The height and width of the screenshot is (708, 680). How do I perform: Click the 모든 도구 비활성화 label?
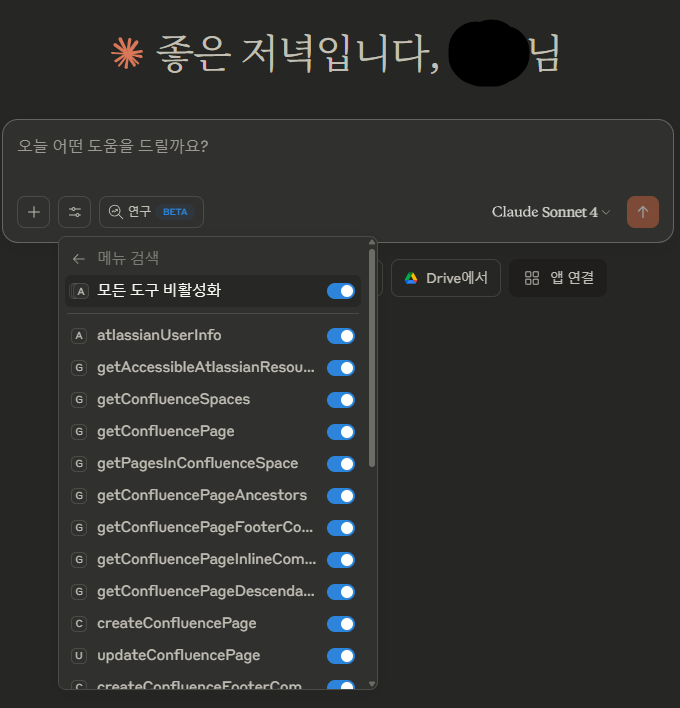coord(159,290)
